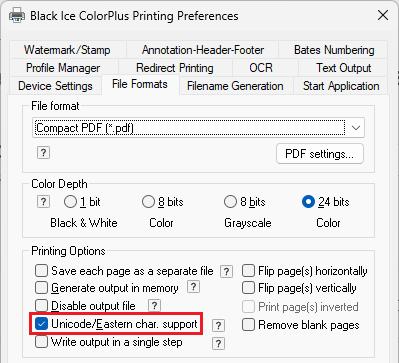This screenshot has width=399, height=363.
Task: Click the PDF settings... button
Action: tap(320, 154)
